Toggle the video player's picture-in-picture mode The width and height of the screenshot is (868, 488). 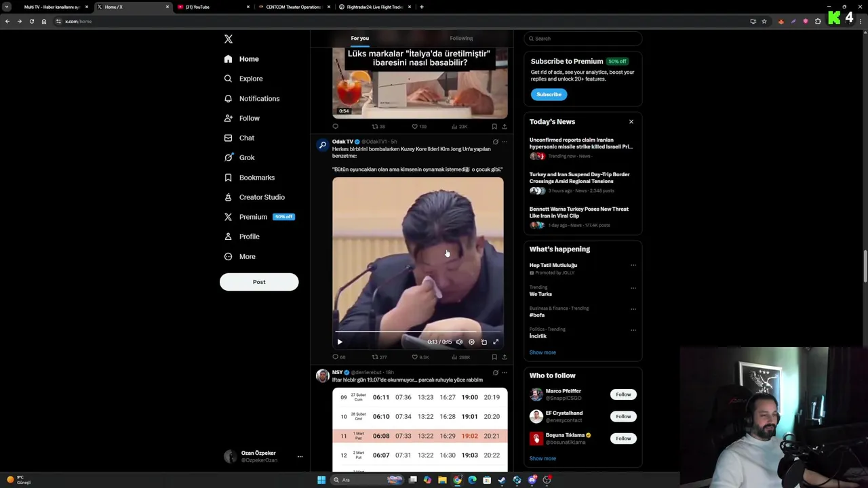click(x=484, y=342)
